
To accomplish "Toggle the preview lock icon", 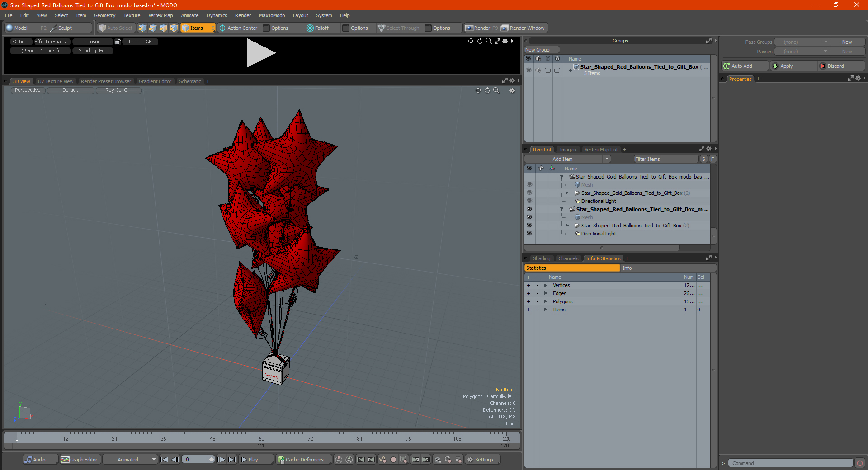I will click(118, 42).
